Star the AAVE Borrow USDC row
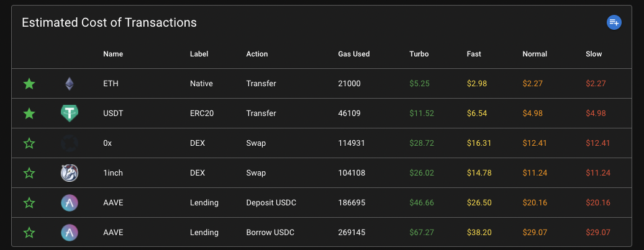The height and width of the screenshot is (250, 644). point(29,233)
